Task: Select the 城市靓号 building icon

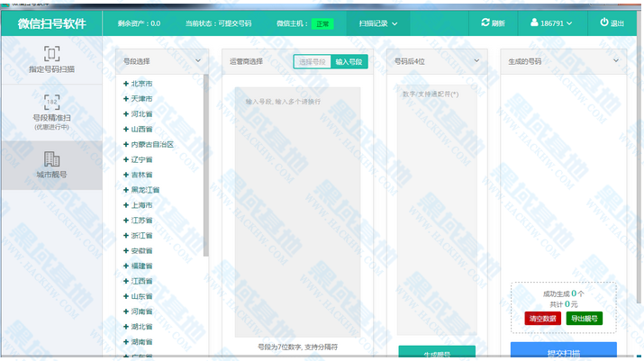Action: pos(51,159)
